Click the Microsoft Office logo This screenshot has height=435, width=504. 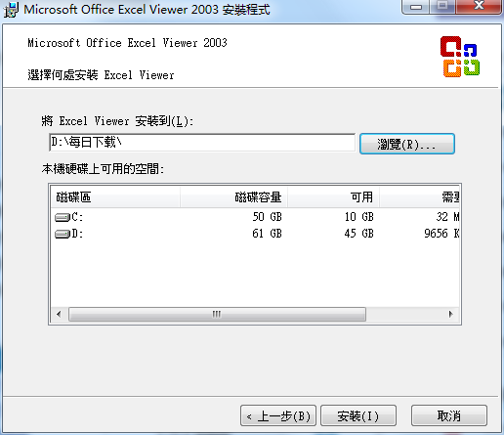(x=460, y=57)
